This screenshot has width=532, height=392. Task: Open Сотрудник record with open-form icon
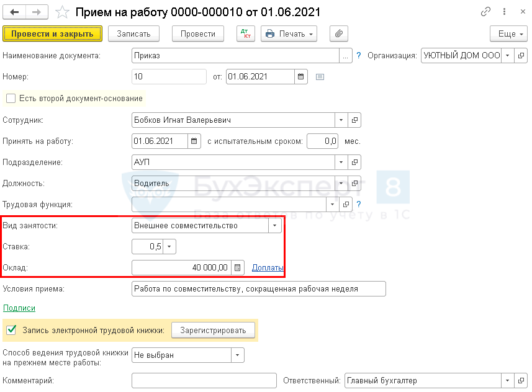[x=354, y=120]
